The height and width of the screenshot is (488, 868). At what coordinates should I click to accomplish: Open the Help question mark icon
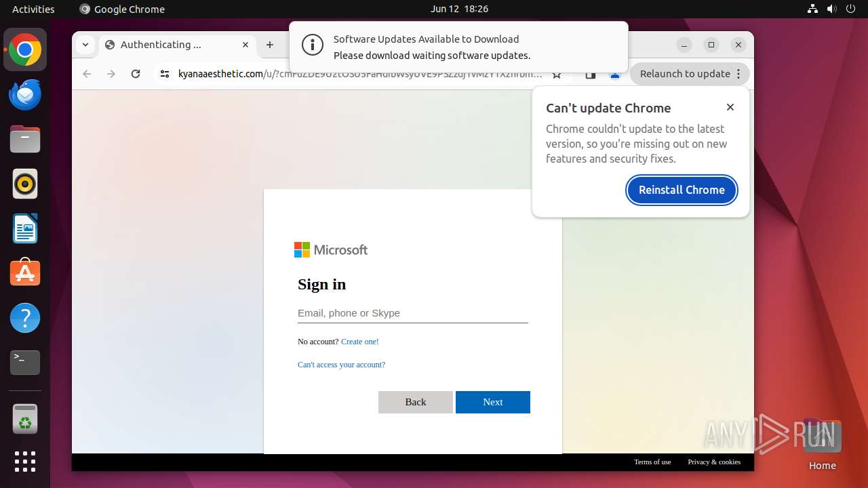(25, 317)
